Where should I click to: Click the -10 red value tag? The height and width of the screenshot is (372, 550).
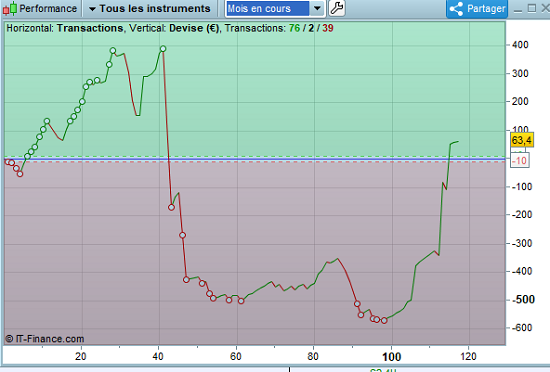(x=519, y=161)
